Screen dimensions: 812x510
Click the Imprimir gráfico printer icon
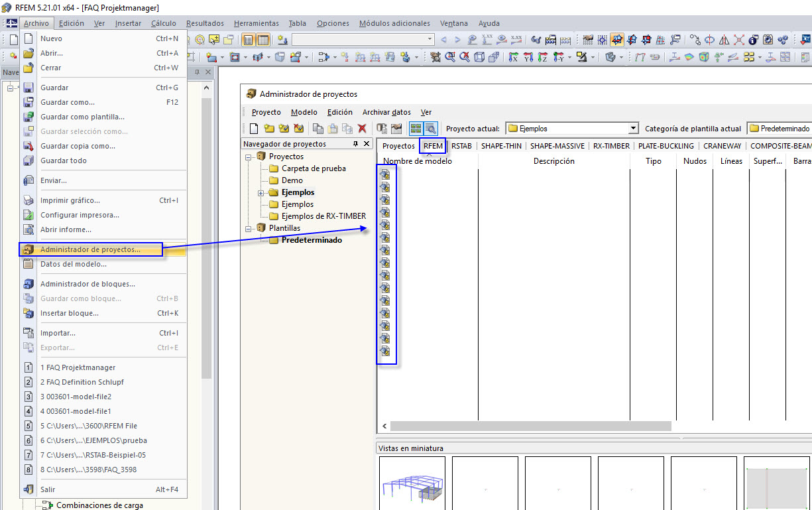[x=29, y=200]
